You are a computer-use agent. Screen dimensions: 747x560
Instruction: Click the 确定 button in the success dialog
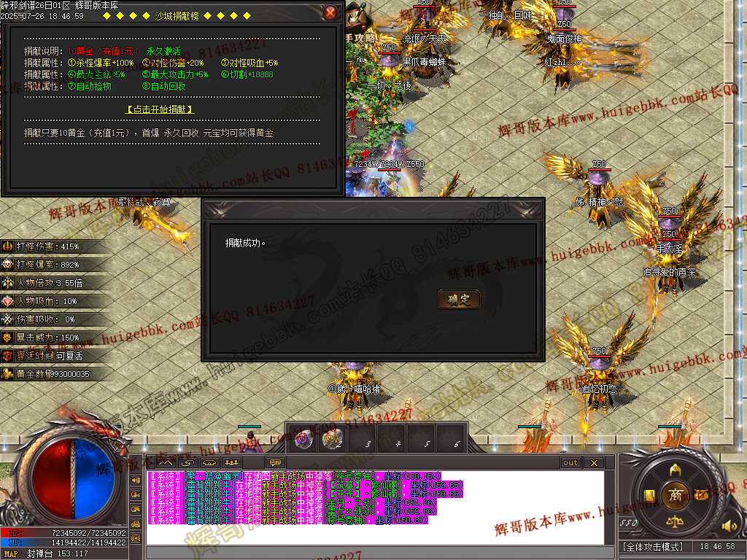[x=459, y=299]
